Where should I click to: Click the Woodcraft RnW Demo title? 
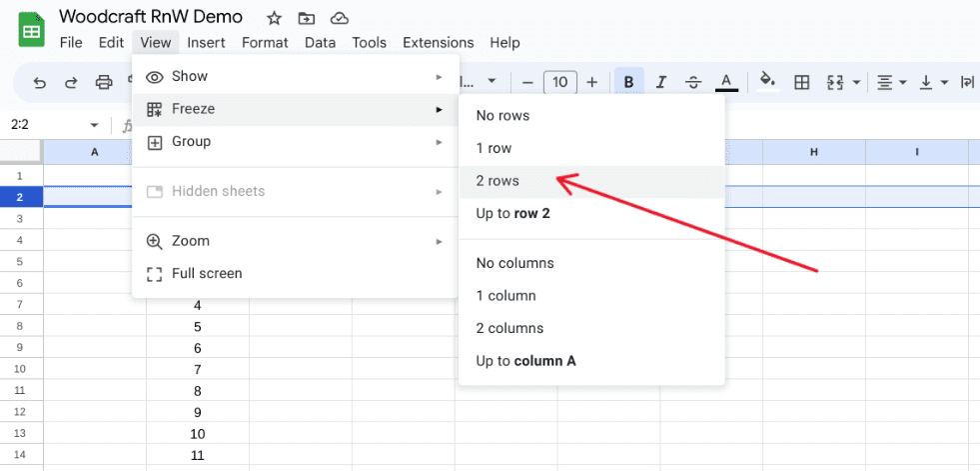point(151,17)
